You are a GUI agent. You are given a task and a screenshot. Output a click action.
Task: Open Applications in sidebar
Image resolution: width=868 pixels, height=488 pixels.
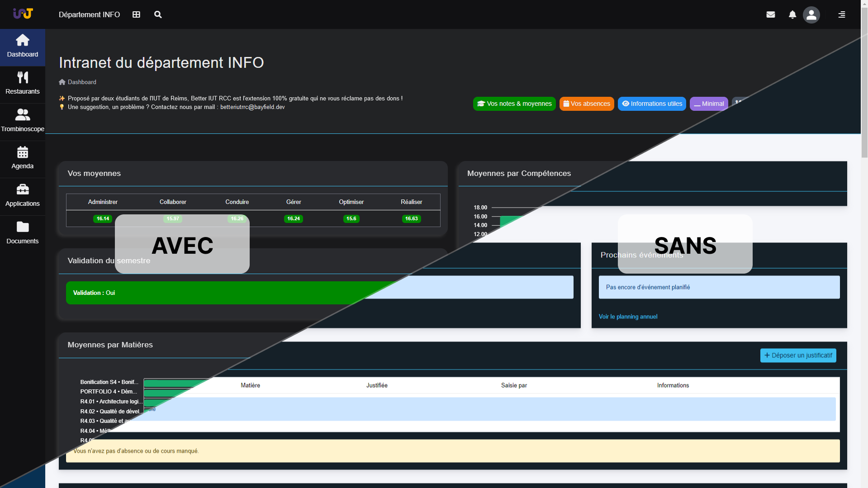coord(23,197)
